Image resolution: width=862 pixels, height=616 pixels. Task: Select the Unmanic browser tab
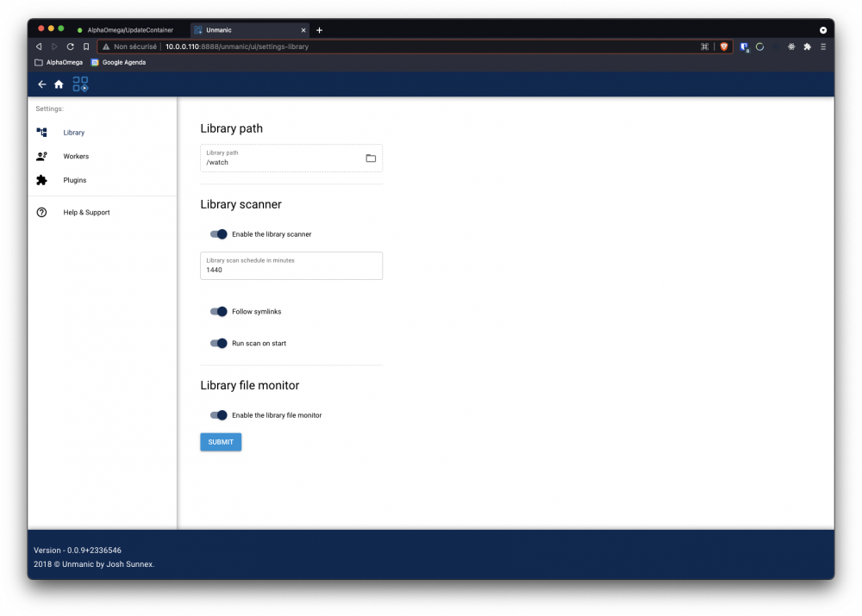pos(250,30)
